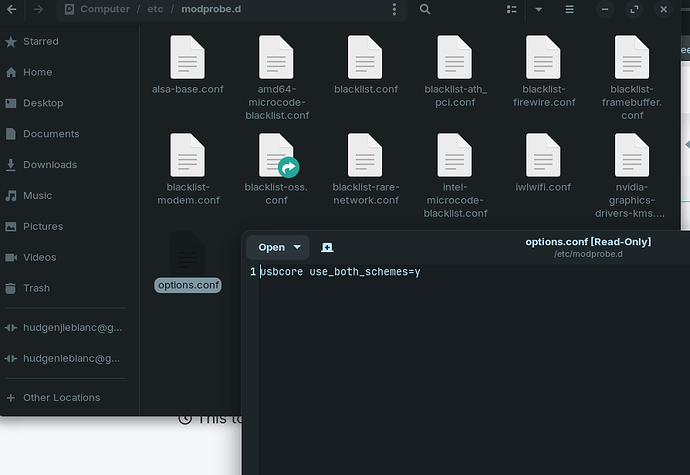Switch the file view to list mode
This screenshot has height=475, width=690.
point(511,9)
